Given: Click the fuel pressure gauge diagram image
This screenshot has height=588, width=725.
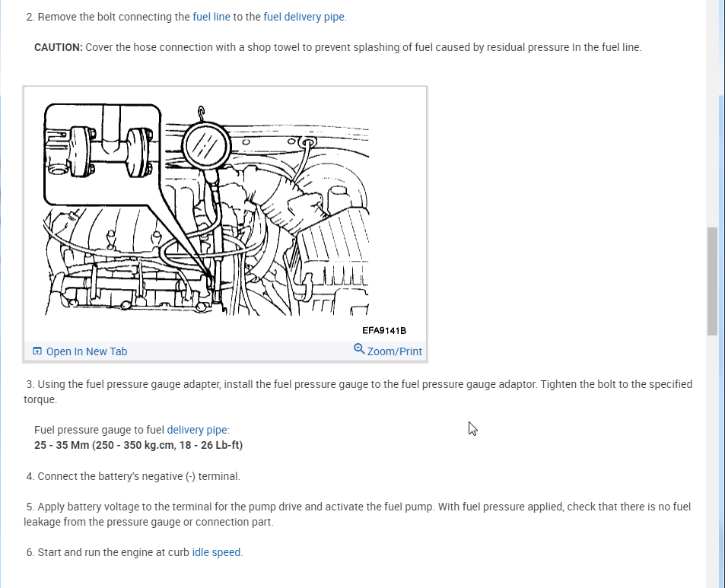Looking at the screenshot, I should (207, 211).
